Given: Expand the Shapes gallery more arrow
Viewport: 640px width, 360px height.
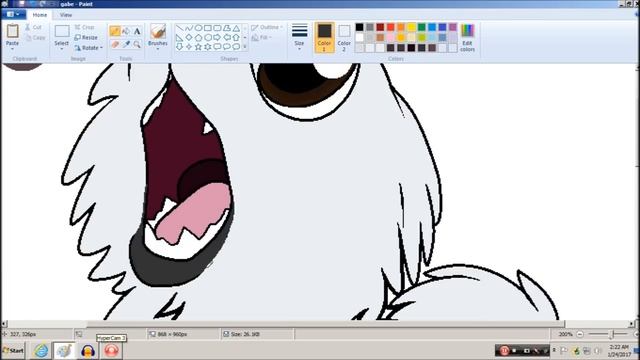Looking at the screenshot, I should tap(245, 47).
